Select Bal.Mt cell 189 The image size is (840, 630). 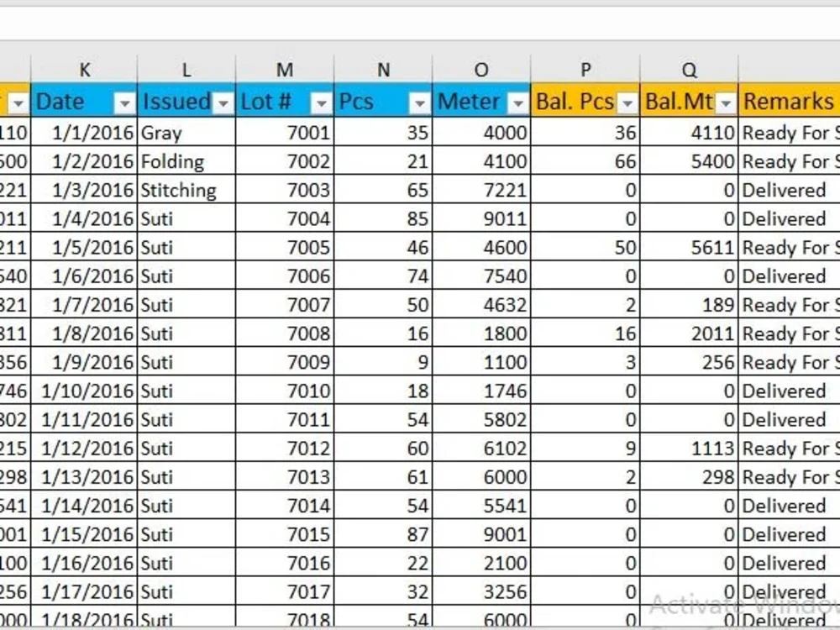689,304
